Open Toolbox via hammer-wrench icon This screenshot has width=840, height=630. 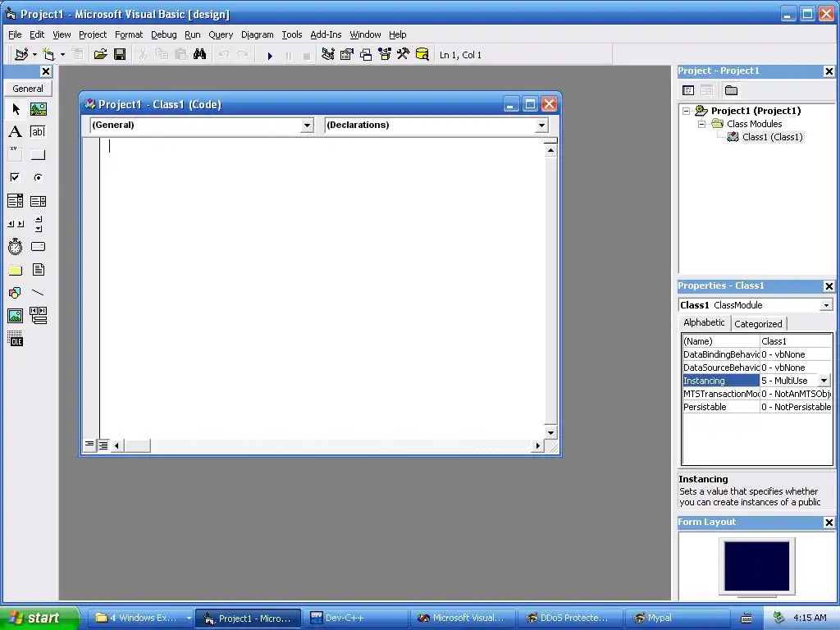[404, 54]
